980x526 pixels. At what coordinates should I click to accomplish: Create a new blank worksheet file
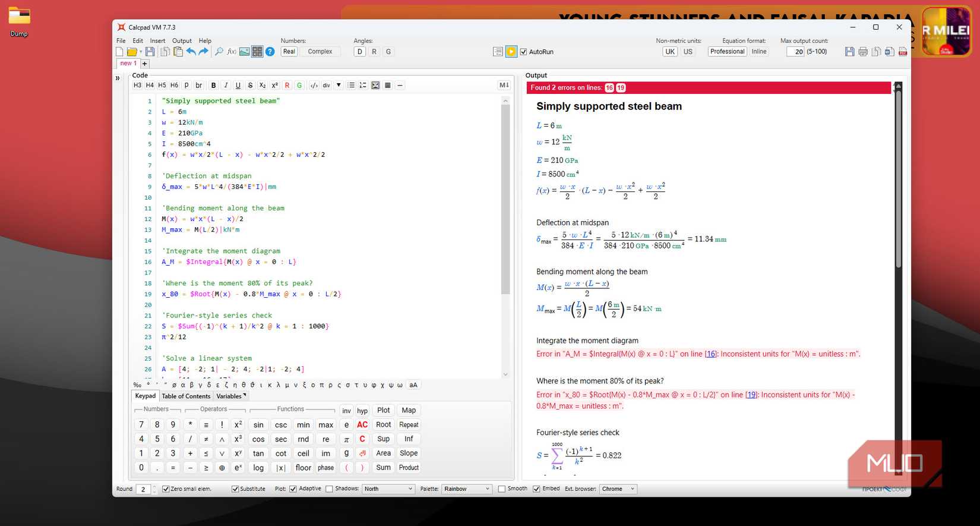point(119,52)
